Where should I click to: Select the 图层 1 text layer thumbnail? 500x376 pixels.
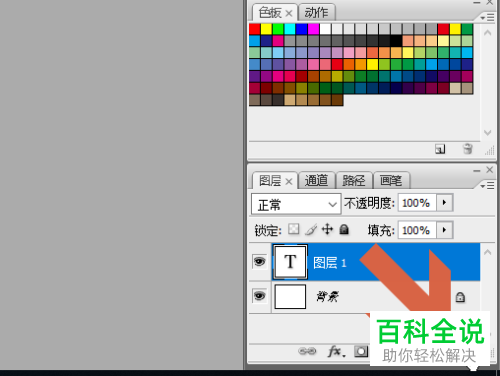tap(290, 262)
